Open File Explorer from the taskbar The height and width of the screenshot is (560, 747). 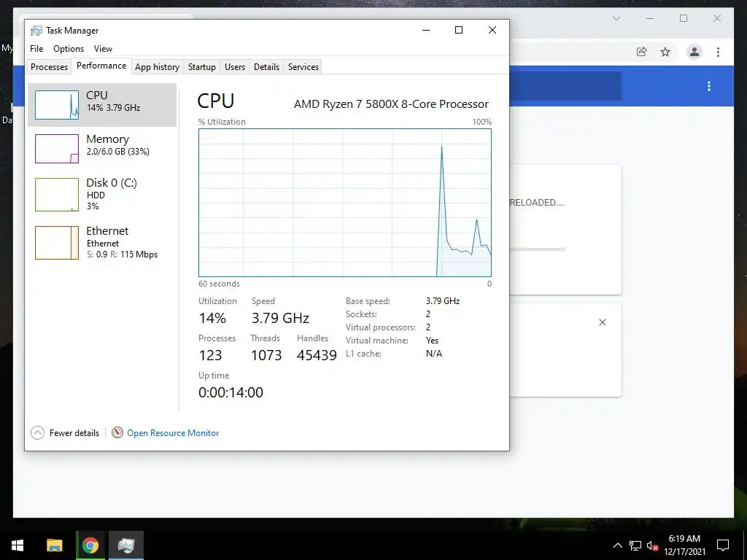pos(54,545)
